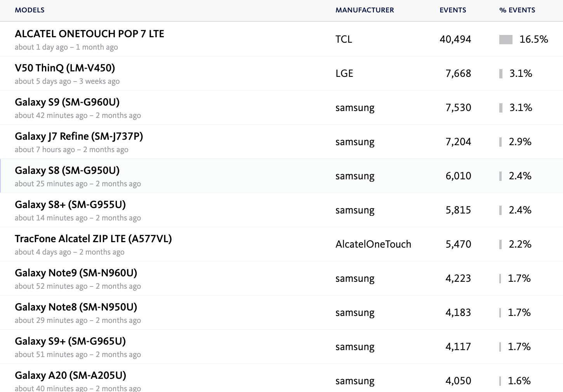The image size is (563, 392).
Task: Click the LGE manufacturer cell
Action: coord(344,73)
